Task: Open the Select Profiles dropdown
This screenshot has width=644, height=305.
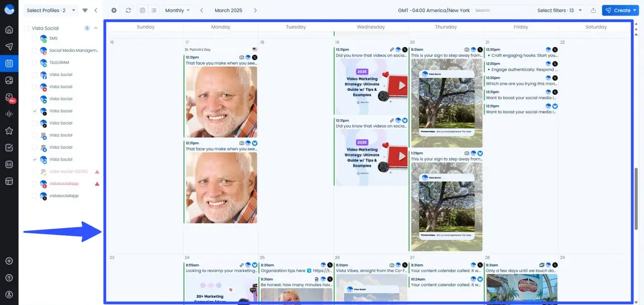Action: click(x=50, y=11)
